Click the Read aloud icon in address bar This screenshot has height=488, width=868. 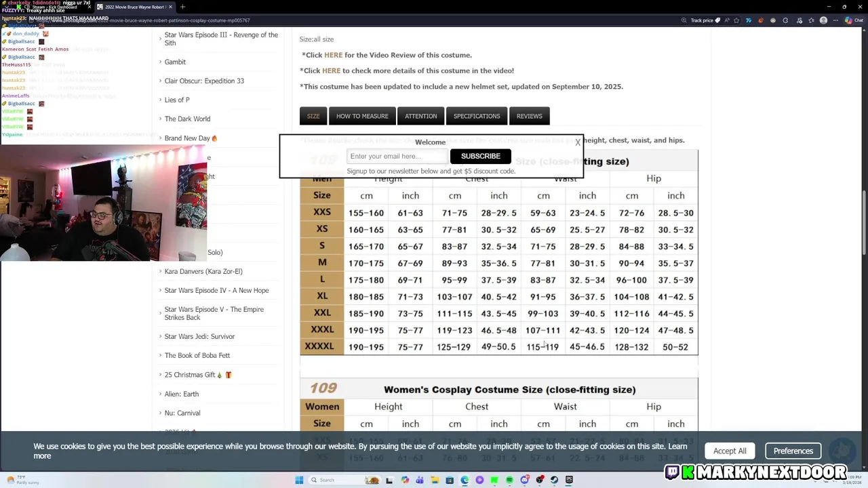(726, 20)
